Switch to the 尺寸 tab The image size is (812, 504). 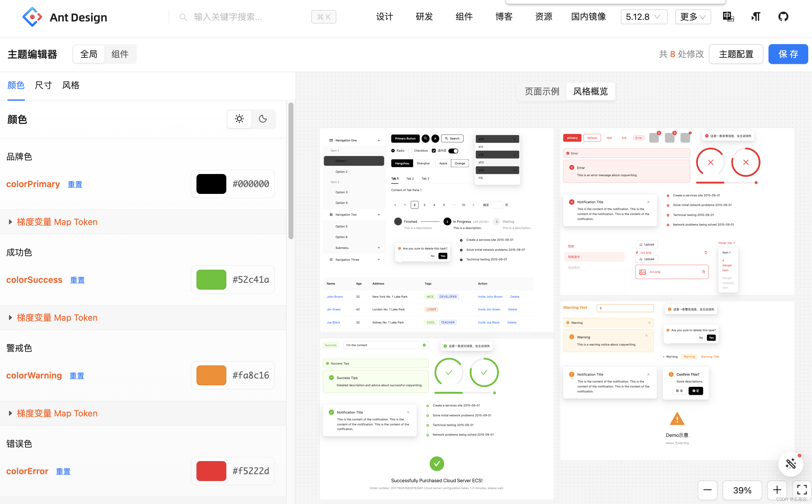click(43, 85)
